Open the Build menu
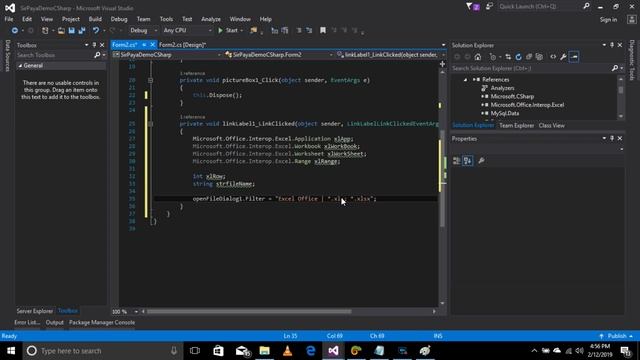Image resolution: width=640 pixels, height=360 pixels. coord(95,19)
